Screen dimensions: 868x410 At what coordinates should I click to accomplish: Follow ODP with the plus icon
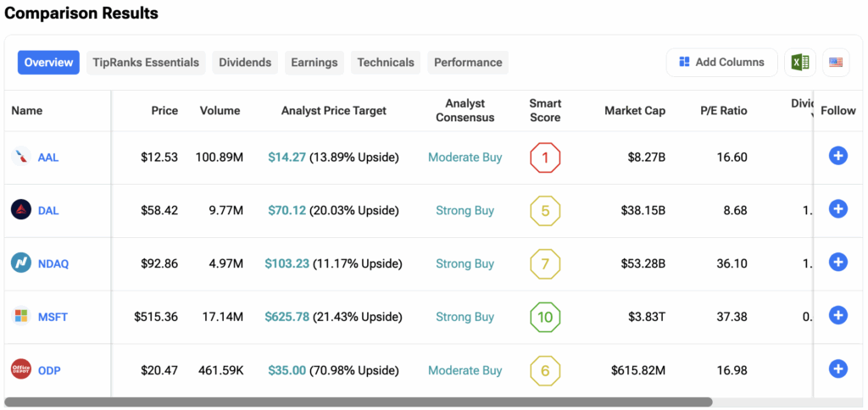click(x=837, y=368)
